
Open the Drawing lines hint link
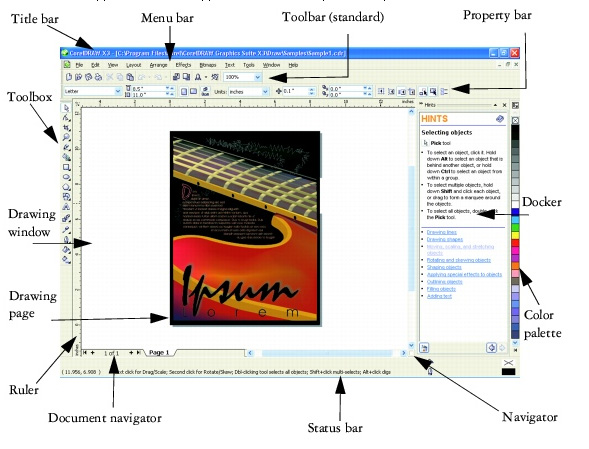441,232
